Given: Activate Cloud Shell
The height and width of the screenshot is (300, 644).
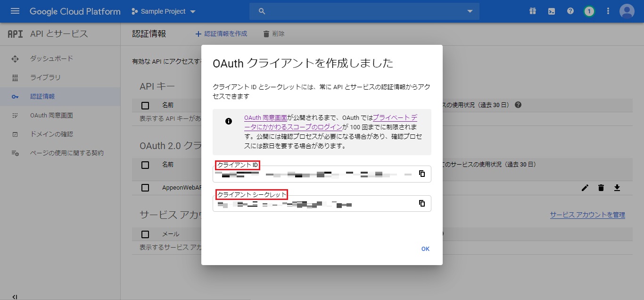Looking at the screenshot, I should coord(551,10).
